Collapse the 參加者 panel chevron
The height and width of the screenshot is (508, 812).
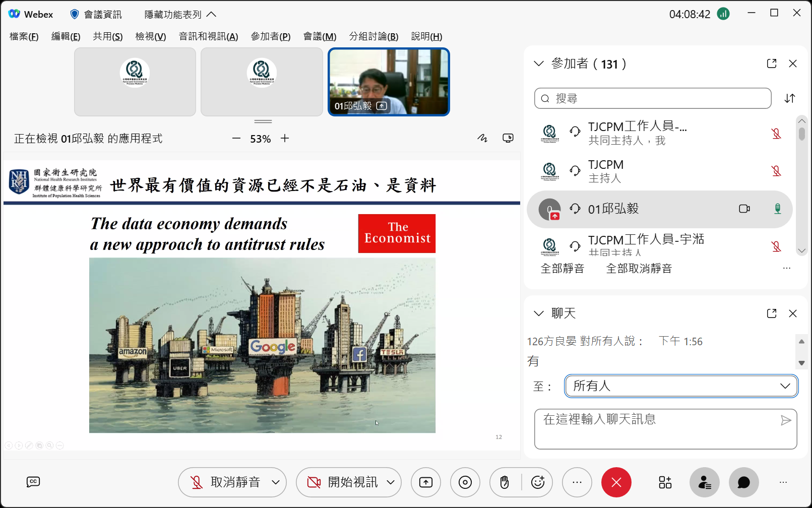539,63
